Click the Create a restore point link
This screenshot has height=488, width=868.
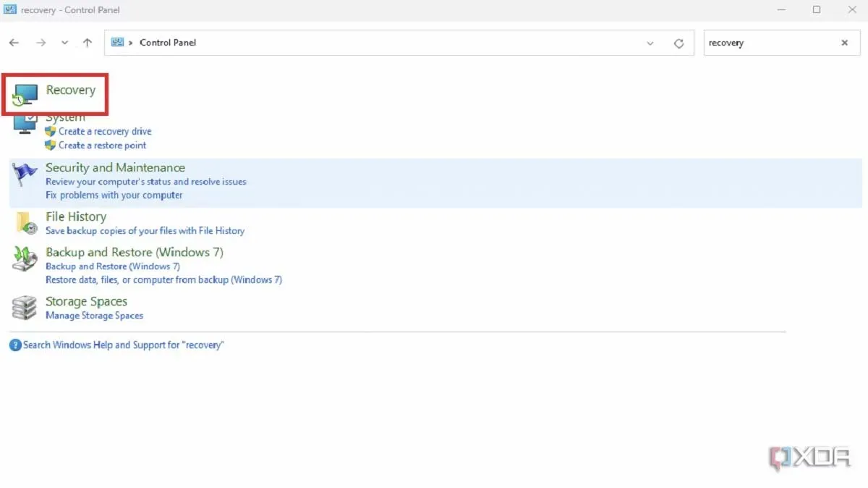tap(102, 146)
